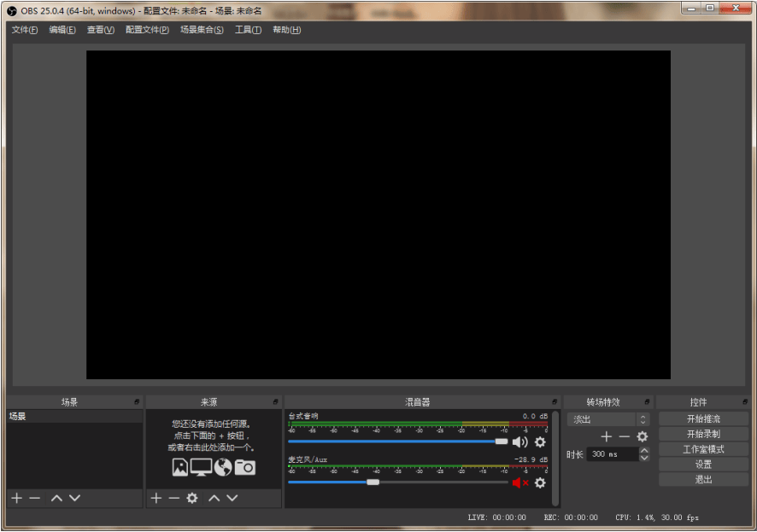757x532 pixels.
Task: Open Mic/Aux audio settings gear
Action: (540, 482)
